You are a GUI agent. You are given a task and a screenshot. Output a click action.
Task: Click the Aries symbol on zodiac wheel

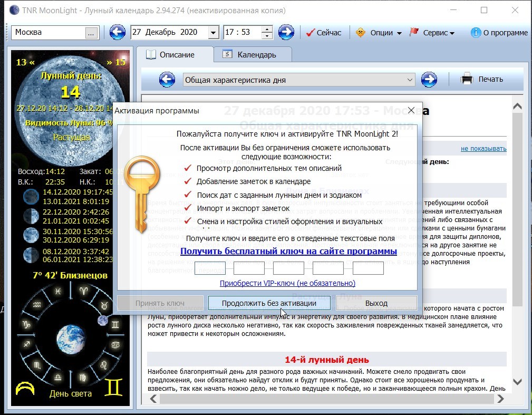click(x=83, y=291)
